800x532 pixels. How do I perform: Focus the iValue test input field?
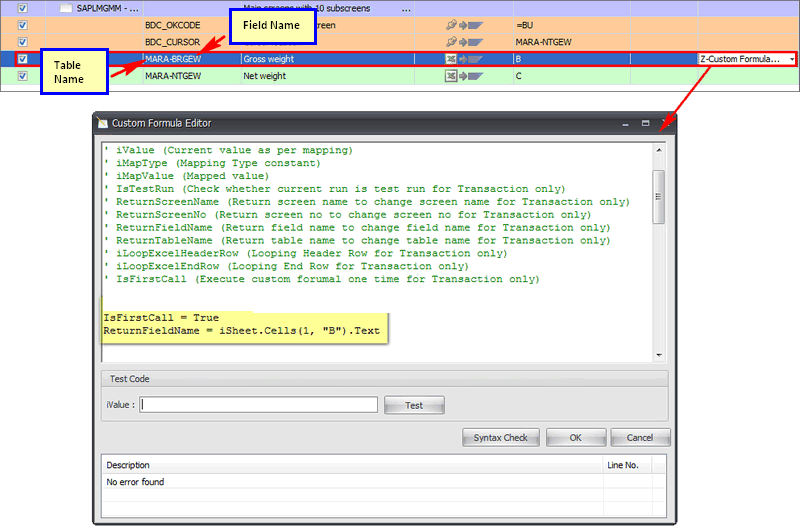(x=259, y=405)
